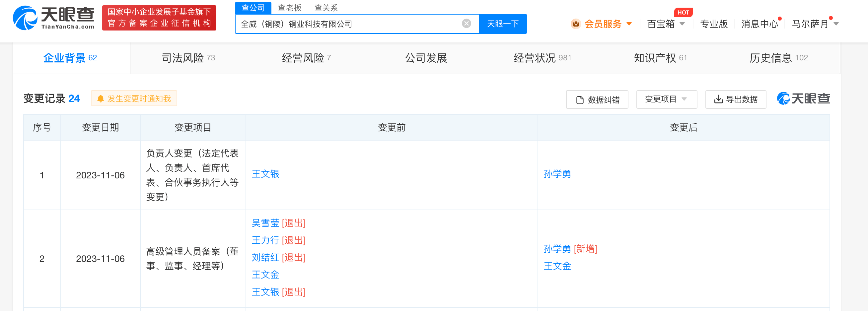Click the TianYanCha logo in header
Image resolution: width=868 pixels, height=311 pixels.
point(53,18)
